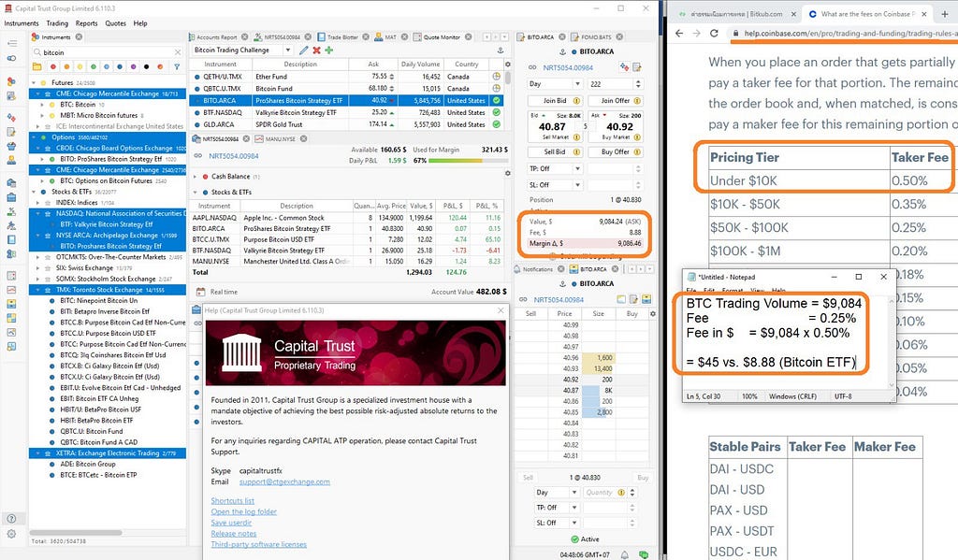Select the purple color filter dot

[x=133, y=66]
